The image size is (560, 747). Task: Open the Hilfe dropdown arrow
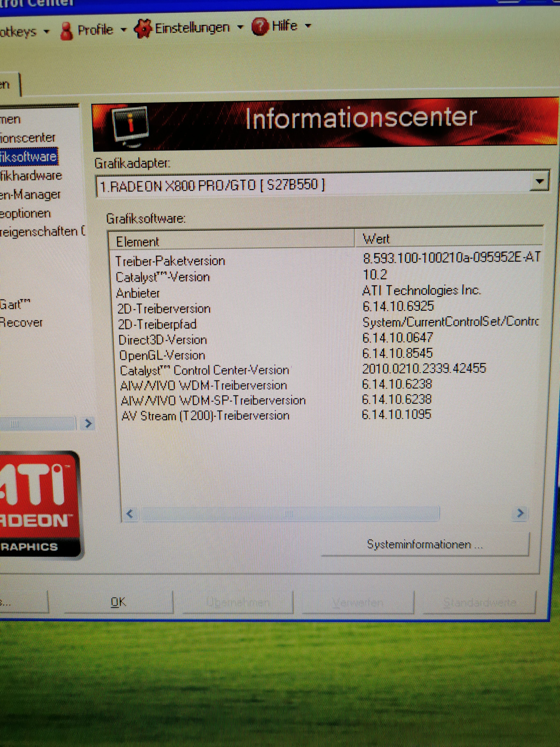point(308,25)
